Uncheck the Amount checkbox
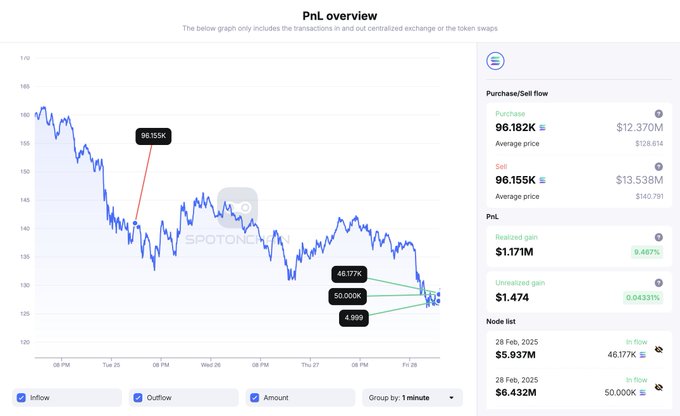The image size is (680, 416). click(255, 398)
